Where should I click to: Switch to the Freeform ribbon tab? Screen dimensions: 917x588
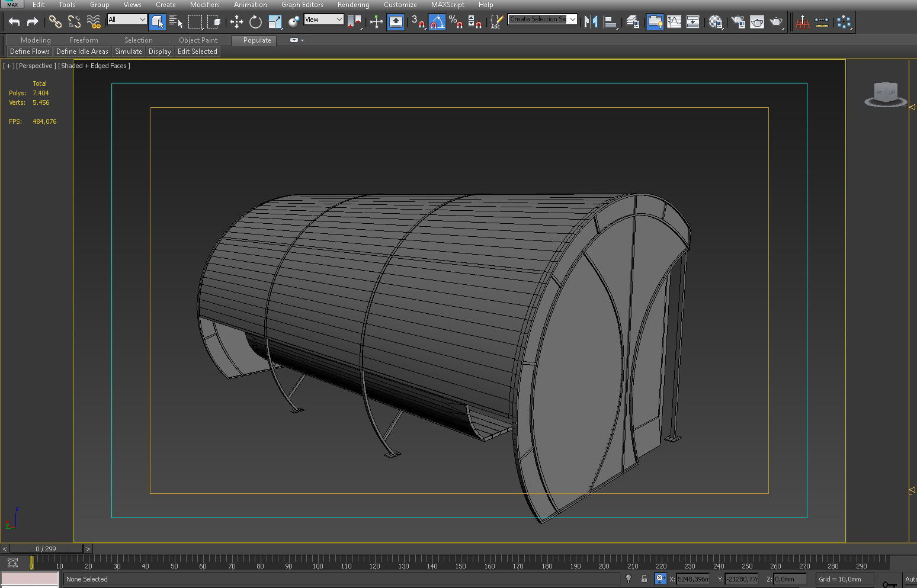coord(84,40)
